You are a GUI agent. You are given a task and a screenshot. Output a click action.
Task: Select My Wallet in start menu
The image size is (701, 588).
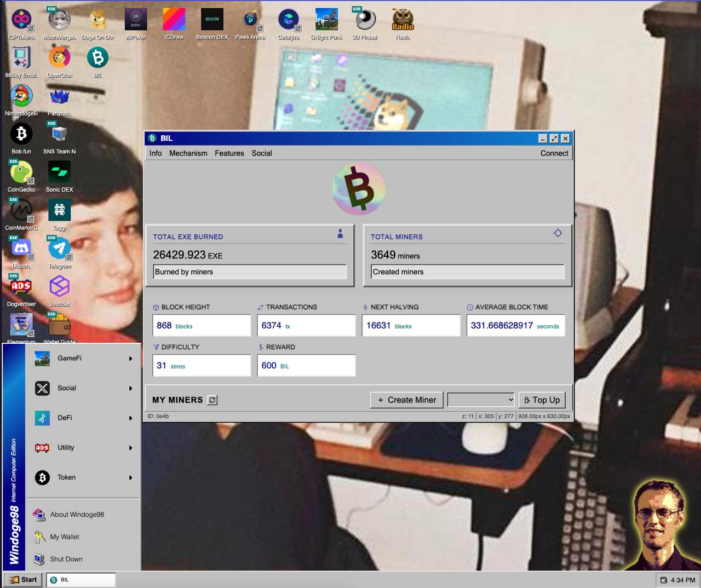pos(65,537)
